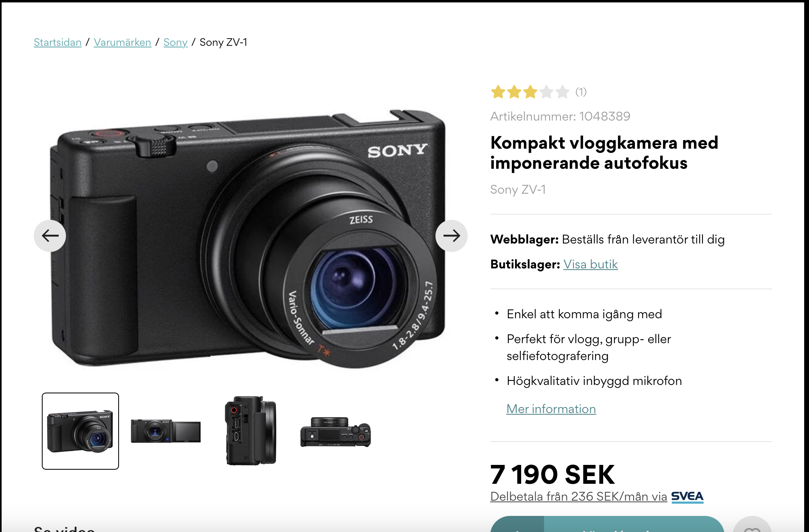Advance to the next product image arrow

pyautogui.click(x=451, y=236)
